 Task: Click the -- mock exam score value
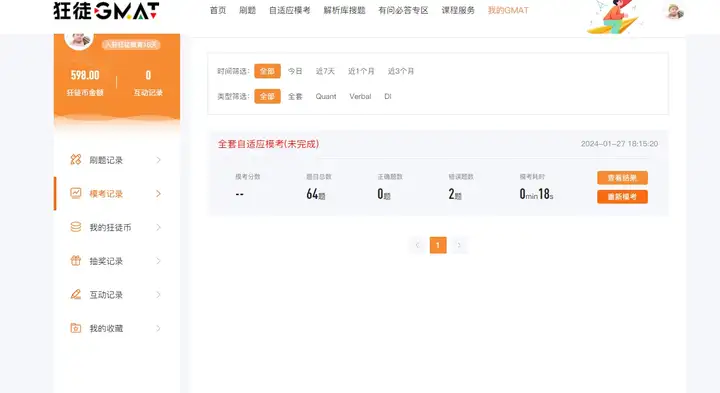pyautogui.click(x=239, y=194)
